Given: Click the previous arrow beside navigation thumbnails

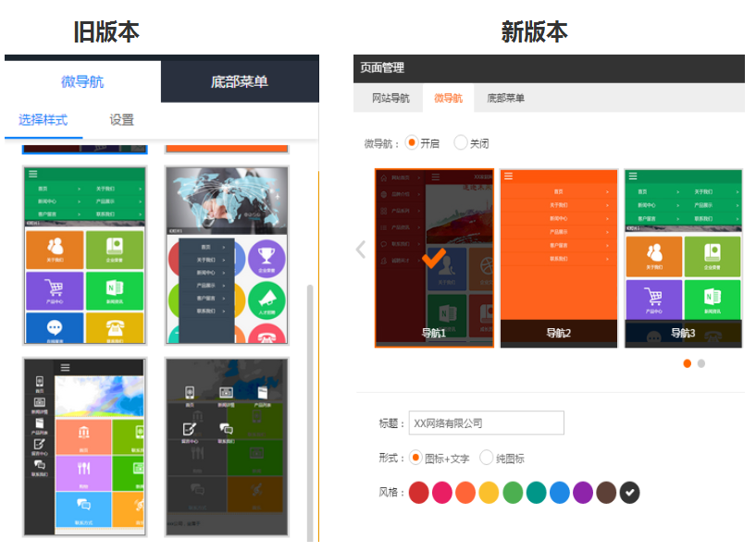Looking at the screenshot, I should pos(361,249).
